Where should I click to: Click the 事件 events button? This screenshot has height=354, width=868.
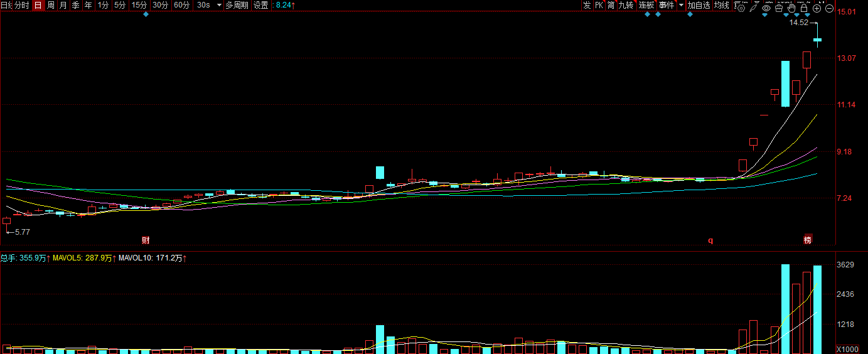tap(667, 5)
